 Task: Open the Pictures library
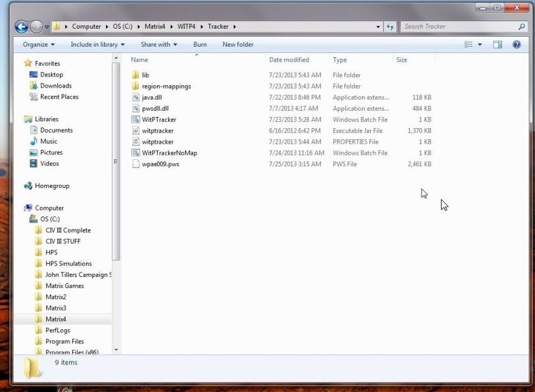coord(52,152)
